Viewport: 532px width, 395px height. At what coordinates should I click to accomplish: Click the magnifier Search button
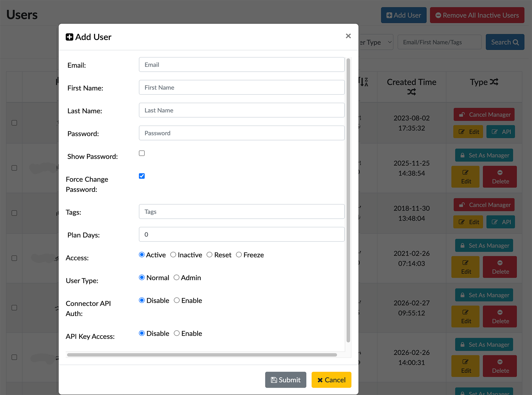(x=505, y=42)
